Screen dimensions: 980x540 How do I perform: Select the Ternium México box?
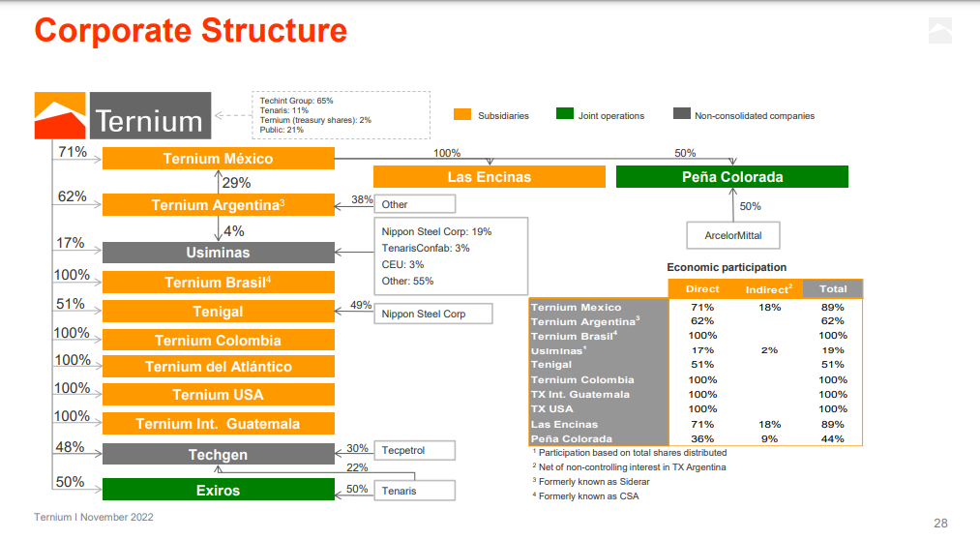[x=218, y=159]
